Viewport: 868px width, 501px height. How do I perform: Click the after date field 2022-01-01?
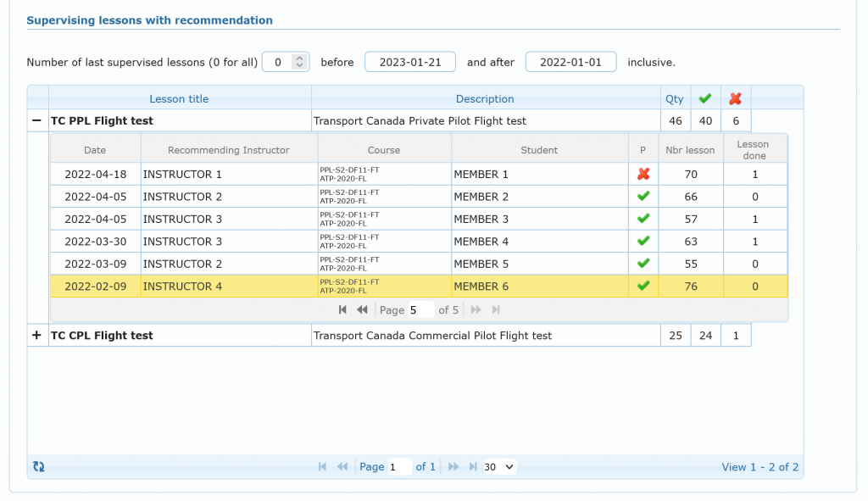point(570,62)
